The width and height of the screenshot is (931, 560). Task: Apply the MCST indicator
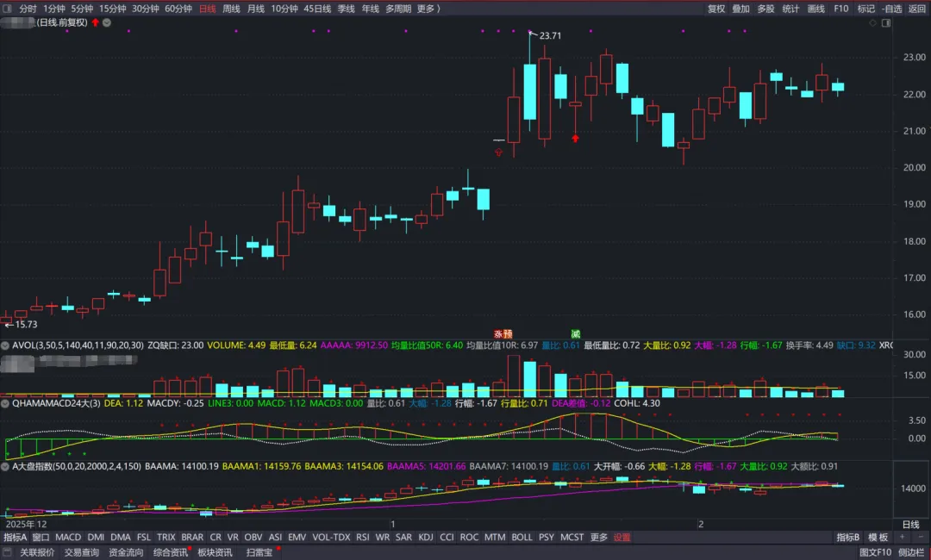(x=572, y=537)
